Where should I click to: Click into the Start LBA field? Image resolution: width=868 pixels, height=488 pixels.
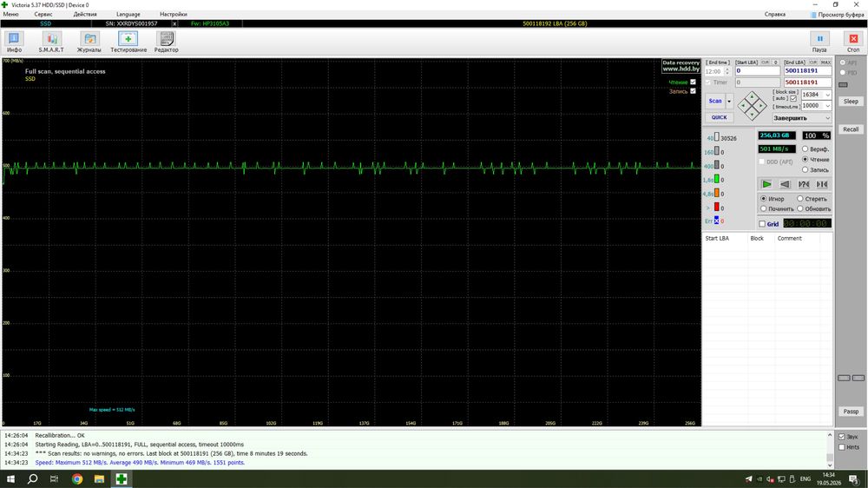tap(757, 71)
